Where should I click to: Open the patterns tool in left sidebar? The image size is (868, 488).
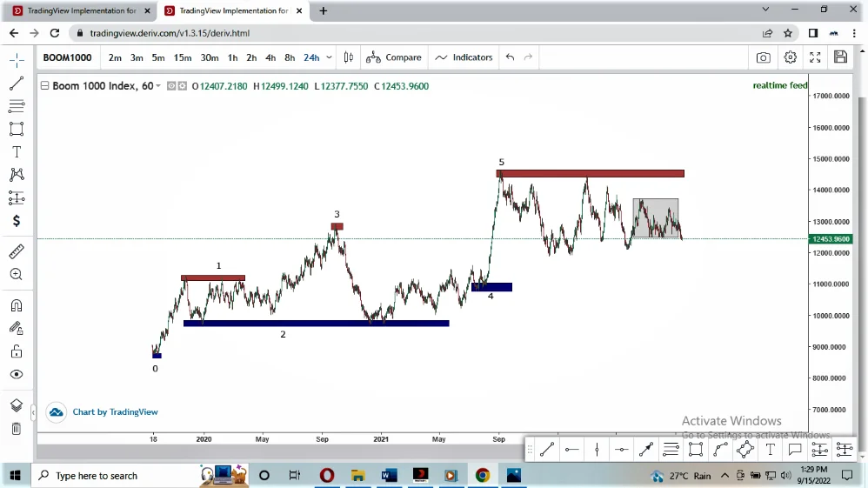coord(17,175)
